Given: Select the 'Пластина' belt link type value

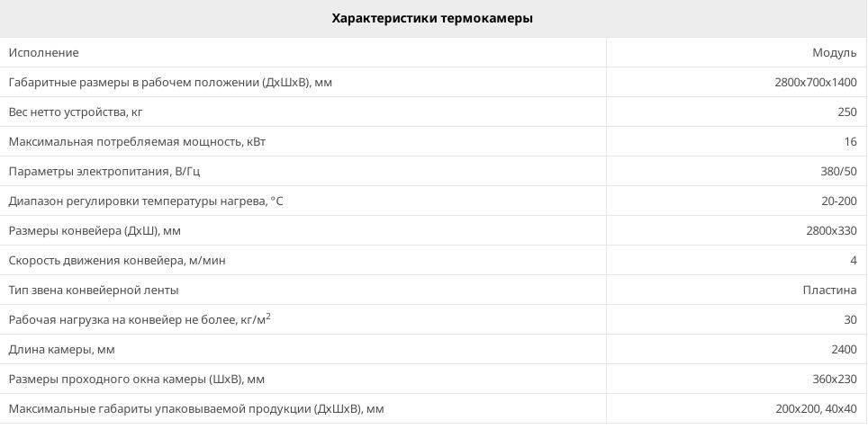Looking at the screenshot, I should (x=829, y=290).
